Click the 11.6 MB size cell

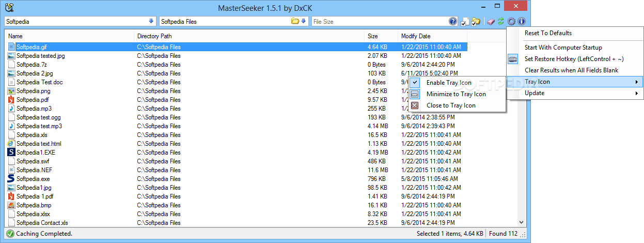(378, 170)
